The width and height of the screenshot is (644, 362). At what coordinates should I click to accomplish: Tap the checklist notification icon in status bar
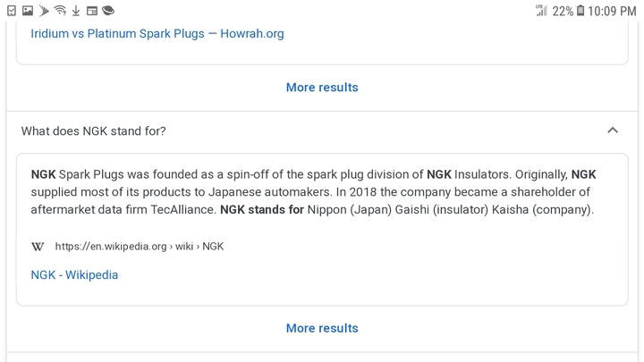point(12,11)
